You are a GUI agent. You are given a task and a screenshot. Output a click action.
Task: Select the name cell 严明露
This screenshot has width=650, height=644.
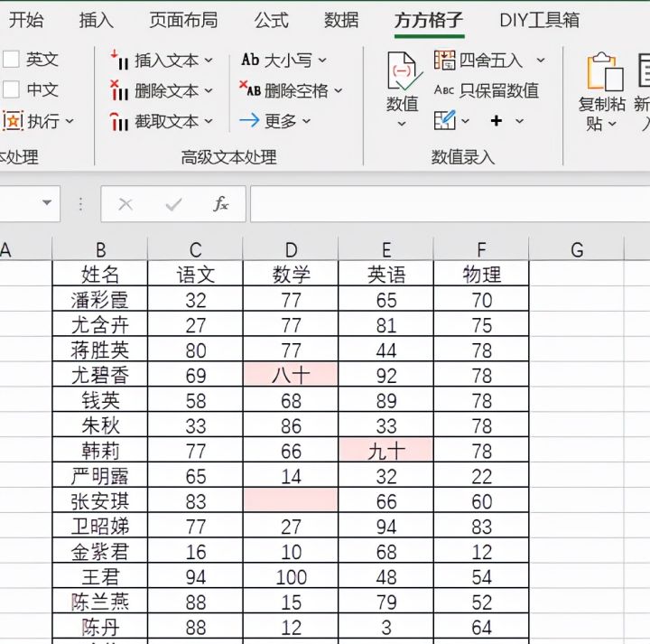(100, 475)
